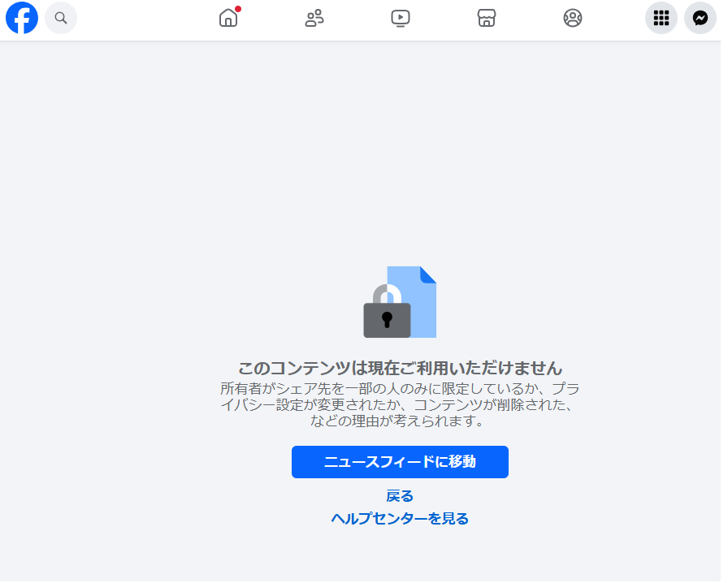Open Messenger chat icon
This screenshot has height=583, width=728.
[700, 18]
